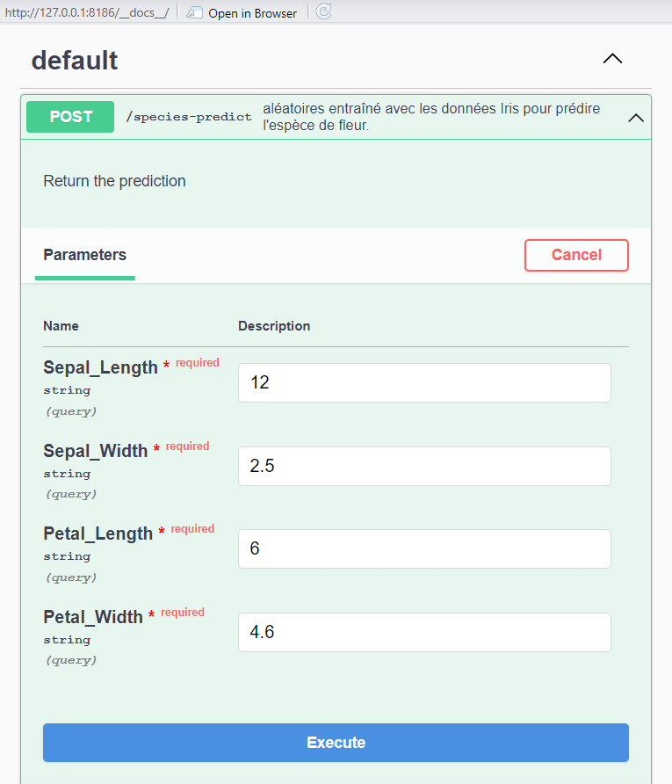Click the green POST method badge
Viewport: 672px width, 784px height.
tap(70, 117)
